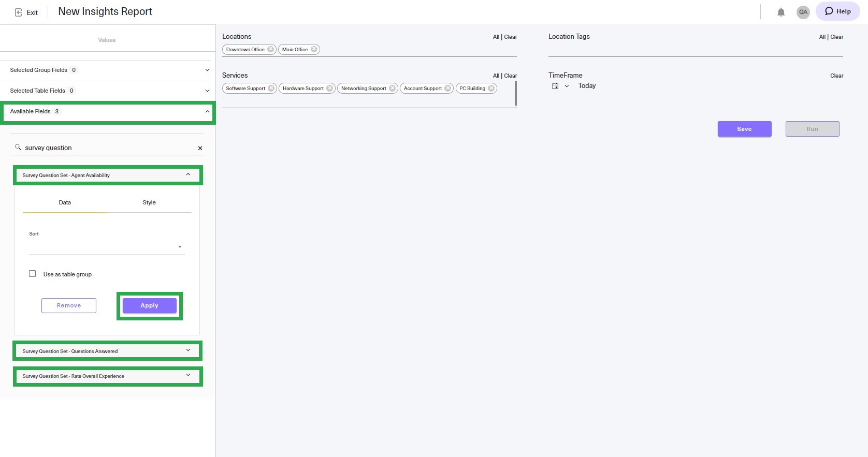Remove the Networking Support service chip

(392, 88)
